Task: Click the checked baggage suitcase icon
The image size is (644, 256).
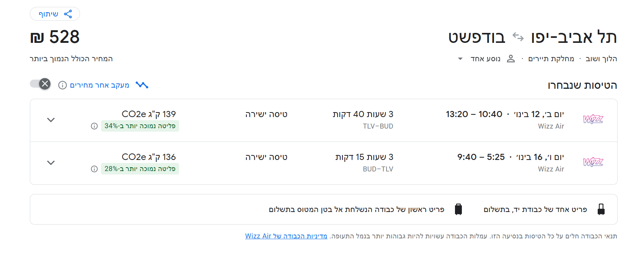Action: [458, 209]
